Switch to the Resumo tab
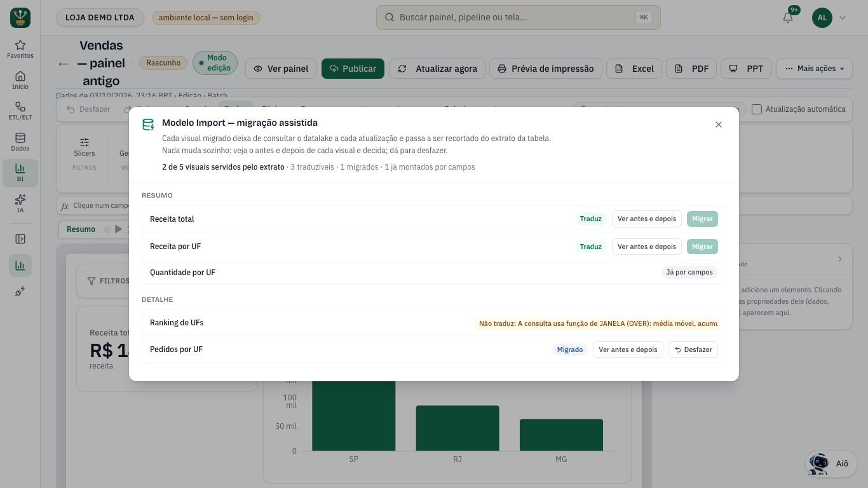 click(x=81, y=229)
